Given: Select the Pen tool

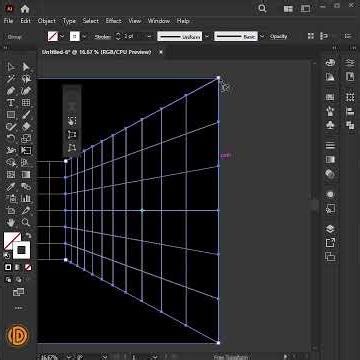Looking at the screenshot, I should pos(11,91).
